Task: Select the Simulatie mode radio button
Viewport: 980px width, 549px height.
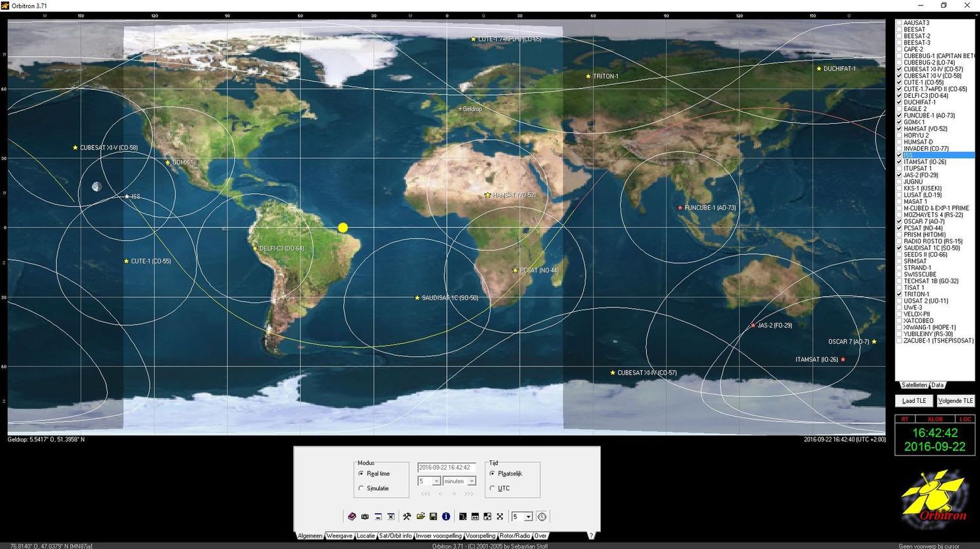Action: point(361,488)
